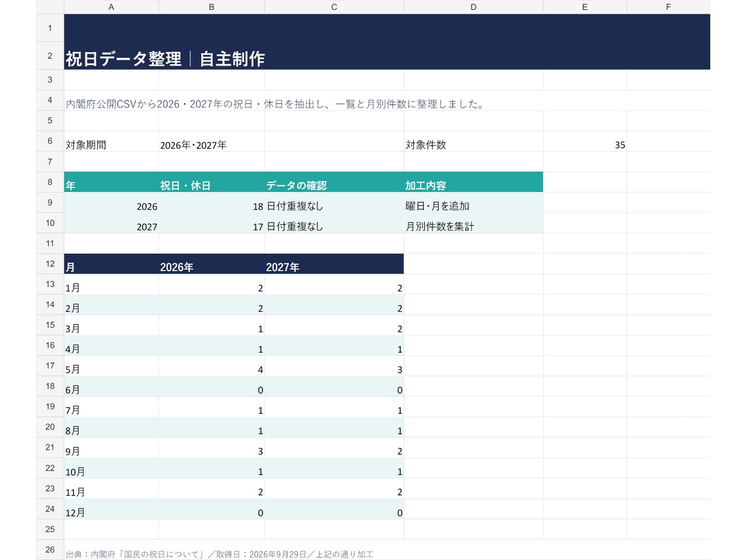Viewport: 747px width, 560px height.
Task: Click the 2月 cell
Action: point(111,305)
